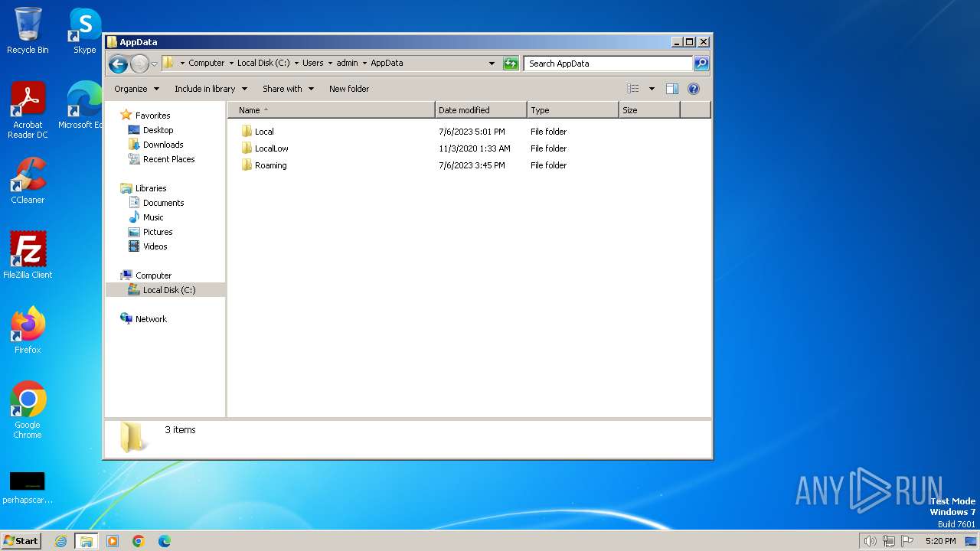Click Microsoft Edge desktop icon
The width and height of the screenshot is (980, 551).
click(83, 106)
